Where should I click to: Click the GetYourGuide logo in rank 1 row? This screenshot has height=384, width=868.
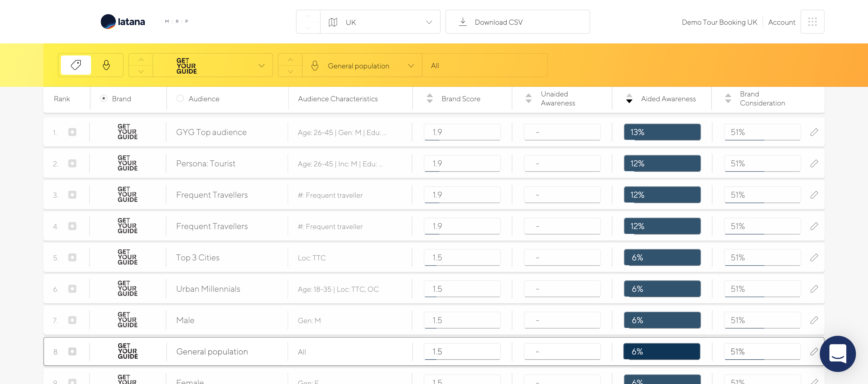pyautogui.click(x=127, y=132)
